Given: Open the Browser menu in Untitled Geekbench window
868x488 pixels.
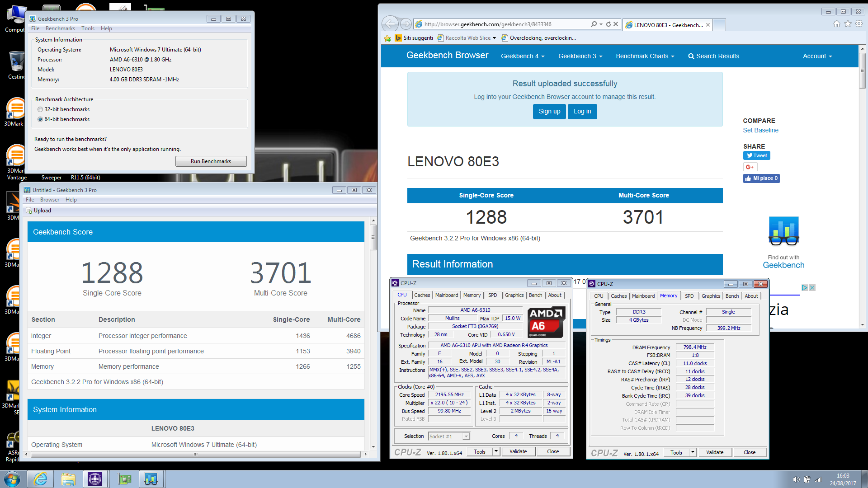Looking at the screenshot, I should [50, 200].
